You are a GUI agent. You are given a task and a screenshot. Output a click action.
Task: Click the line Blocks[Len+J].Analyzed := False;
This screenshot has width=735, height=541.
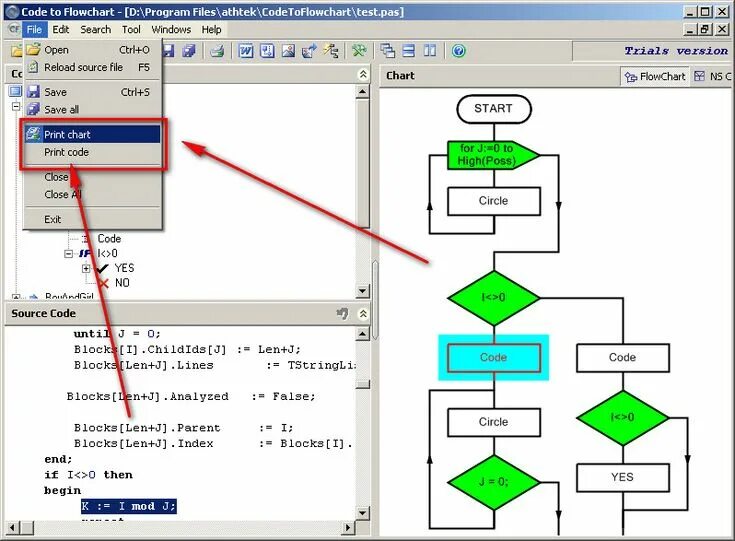coord(191,397)
